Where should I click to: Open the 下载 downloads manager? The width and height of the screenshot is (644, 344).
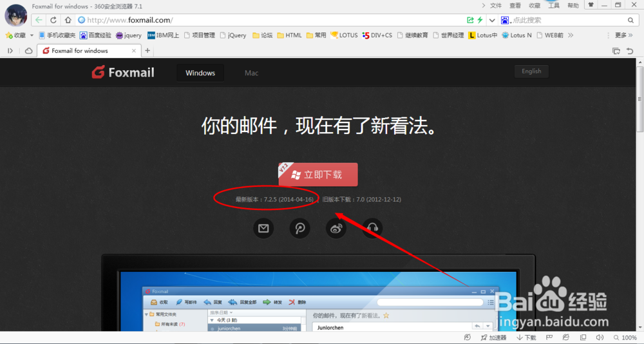tap(526, 338)
